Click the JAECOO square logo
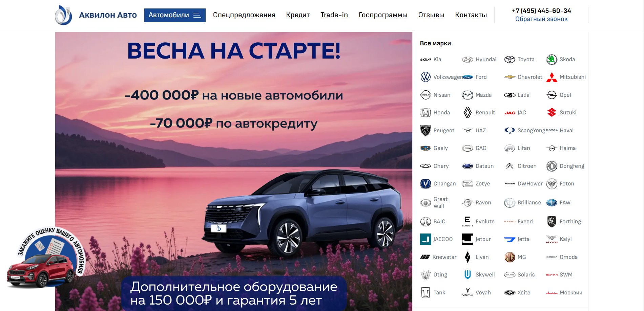644x311 pixels. (425, 239)
